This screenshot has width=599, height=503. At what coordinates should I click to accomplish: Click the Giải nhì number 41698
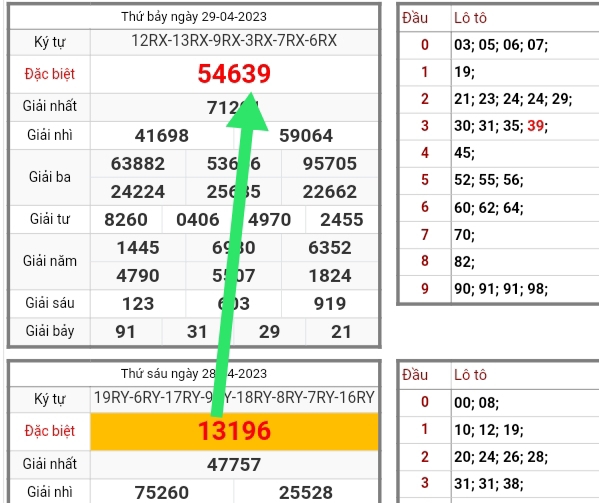click(x=162, y=136)
